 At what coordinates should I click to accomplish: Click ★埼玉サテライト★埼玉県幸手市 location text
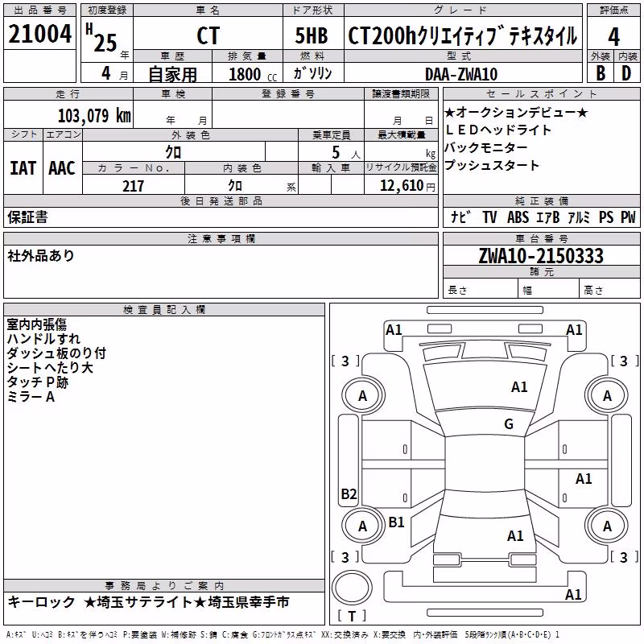tap(187, 602)
